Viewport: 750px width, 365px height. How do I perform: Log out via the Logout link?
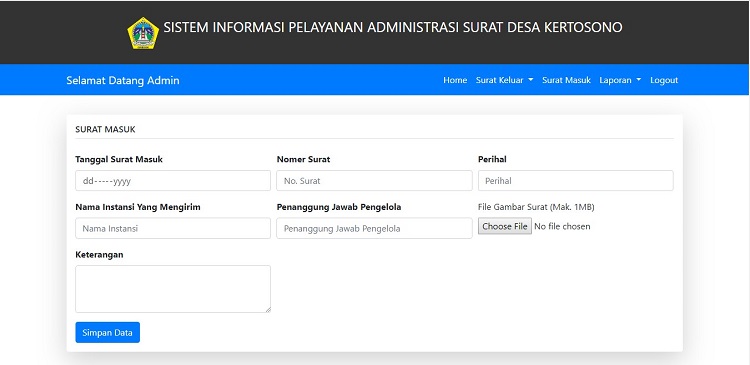(x=664, y=80)
